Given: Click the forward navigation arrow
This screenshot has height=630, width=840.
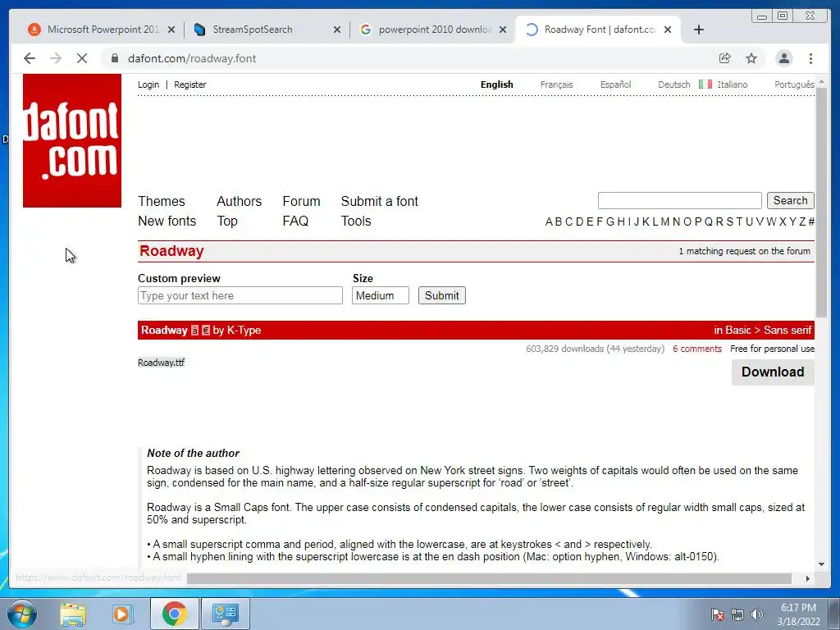Looking at the screenshot, I should 56,58.
